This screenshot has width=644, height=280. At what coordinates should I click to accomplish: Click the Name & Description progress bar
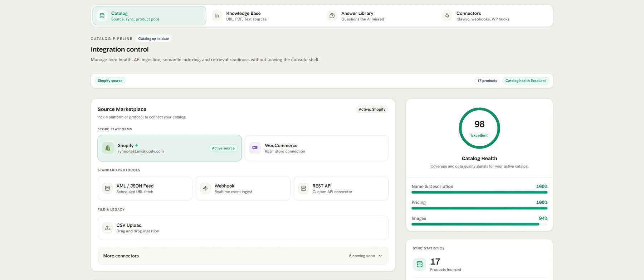click(479, 192)
